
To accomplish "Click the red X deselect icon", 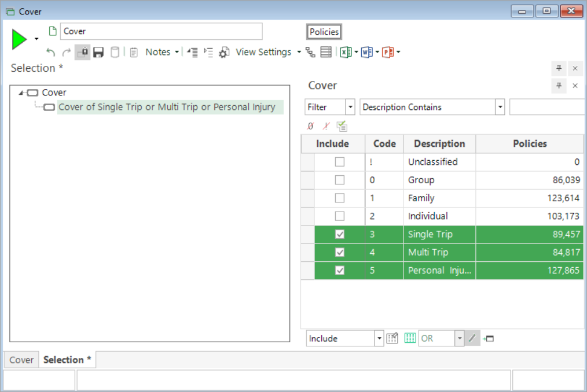I will 326,126.
